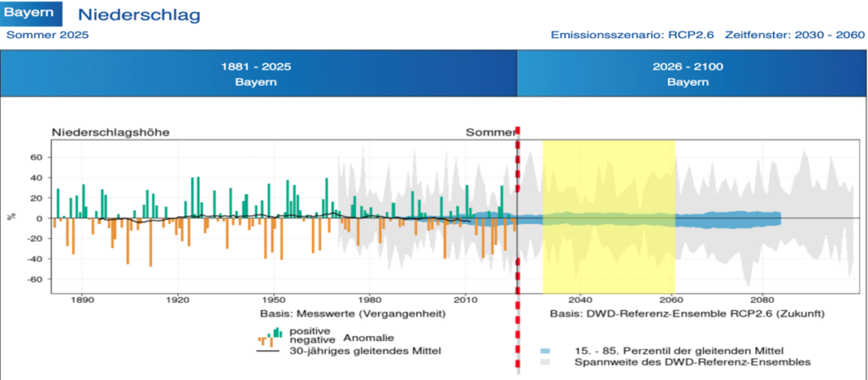Click the 2040 year tick on x-axis

(581, 299)
